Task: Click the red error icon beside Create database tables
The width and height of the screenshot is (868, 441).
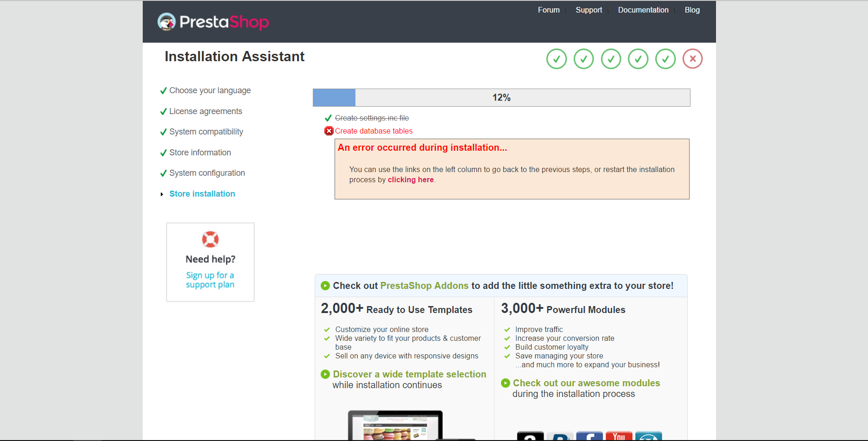Action: (x=329, y=131)
